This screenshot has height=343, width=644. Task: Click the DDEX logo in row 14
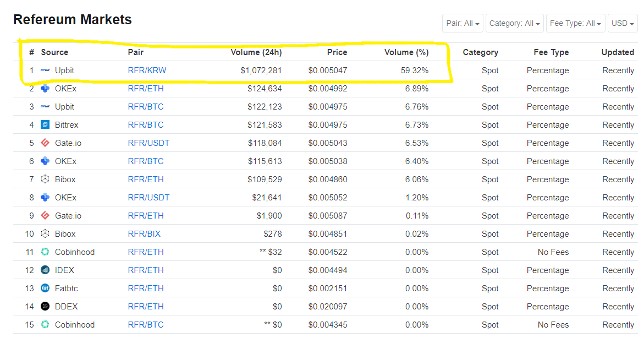[45, 307]
